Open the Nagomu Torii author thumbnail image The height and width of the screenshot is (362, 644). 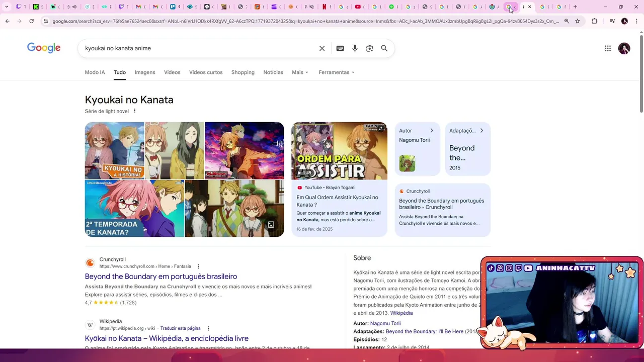pyautogui.click(x=407, y=163)
